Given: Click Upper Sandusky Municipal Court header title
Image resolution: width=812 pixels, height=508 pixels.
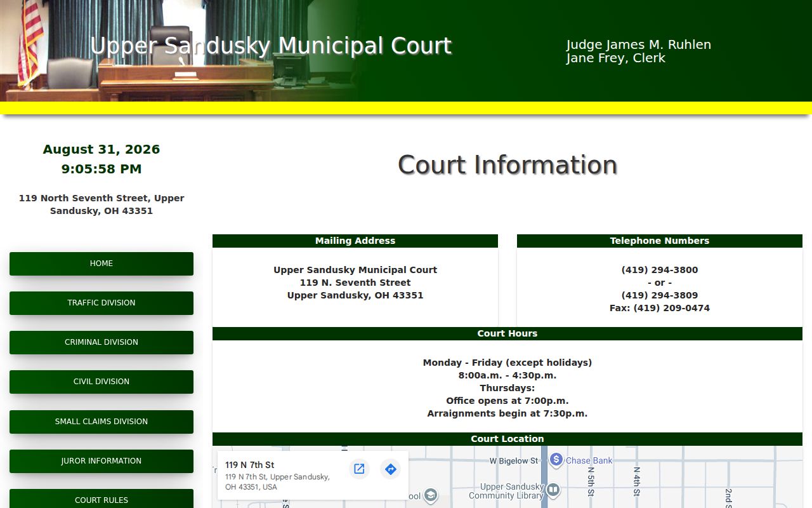Looking at the screenshot, I should pyautogui.click(x=271, y=46).
